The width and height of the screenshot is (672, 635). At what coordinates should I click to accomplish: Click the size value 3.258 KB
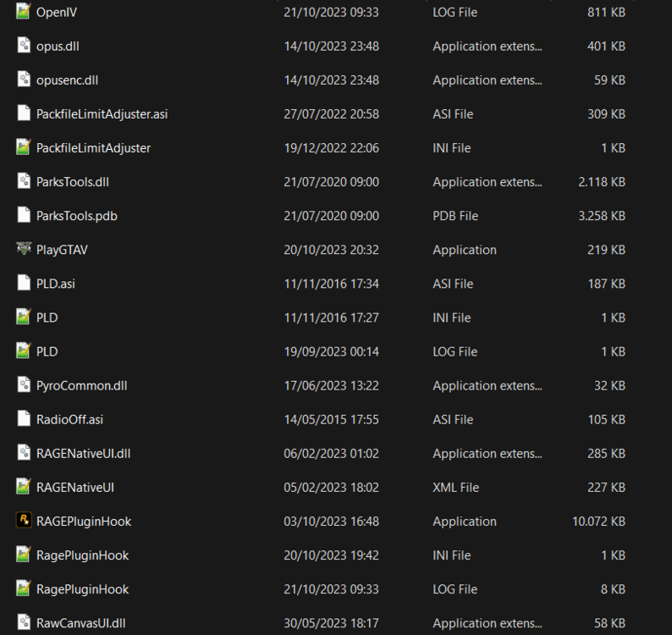(602, 216)
